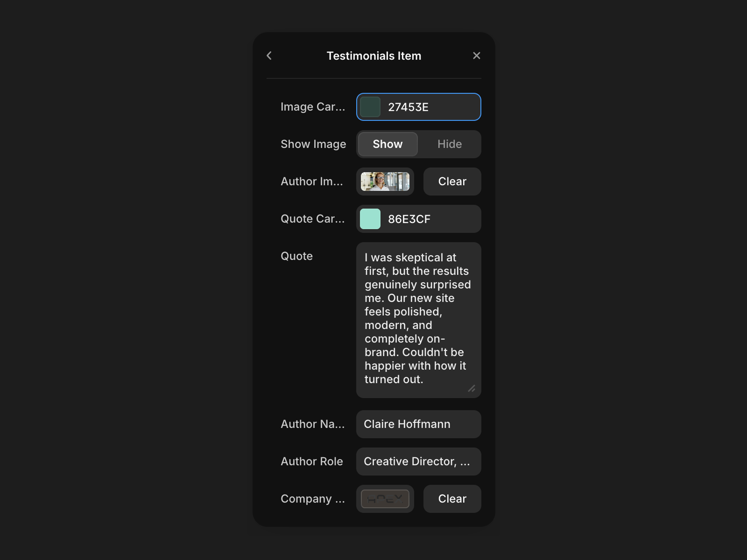The width and height of the screenshot is (747, 560).
Task: Click the Quote Car... label
Action: pos(313,219)
